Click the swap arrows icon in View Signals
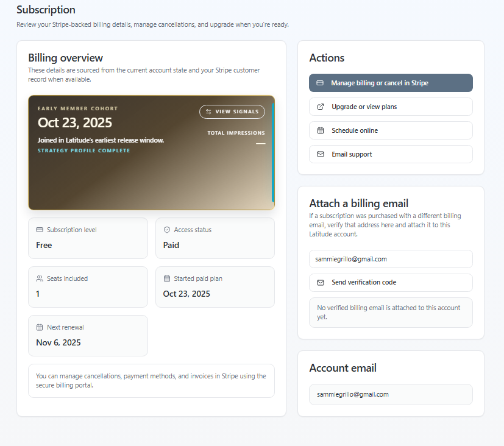 [x=208, y=111]
